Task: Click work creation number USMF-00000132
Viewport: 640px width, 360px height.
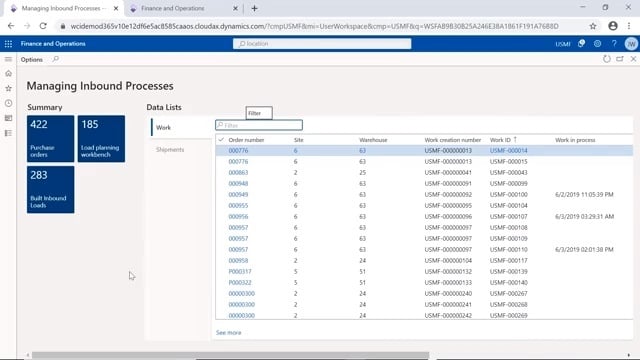Action: pyautogui.click(x=448, y=271)
